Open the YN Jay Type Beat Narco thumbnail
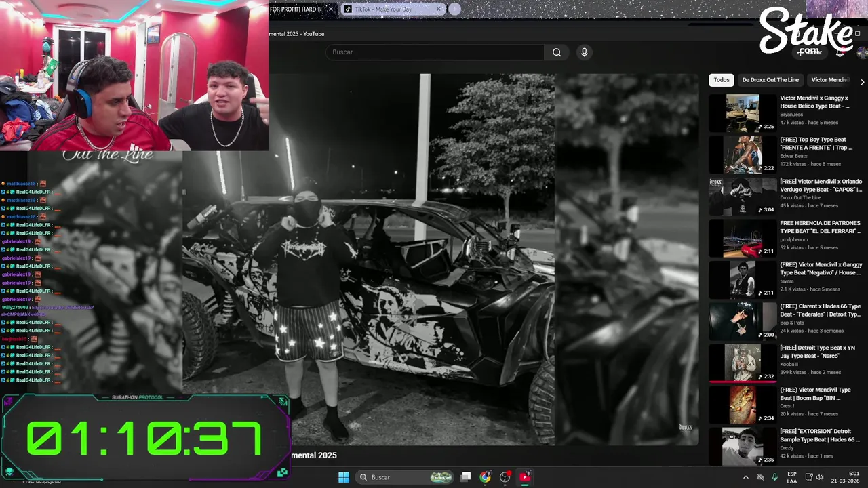The height and width of the screenshot is (488, 868). [x=743, y=363]
